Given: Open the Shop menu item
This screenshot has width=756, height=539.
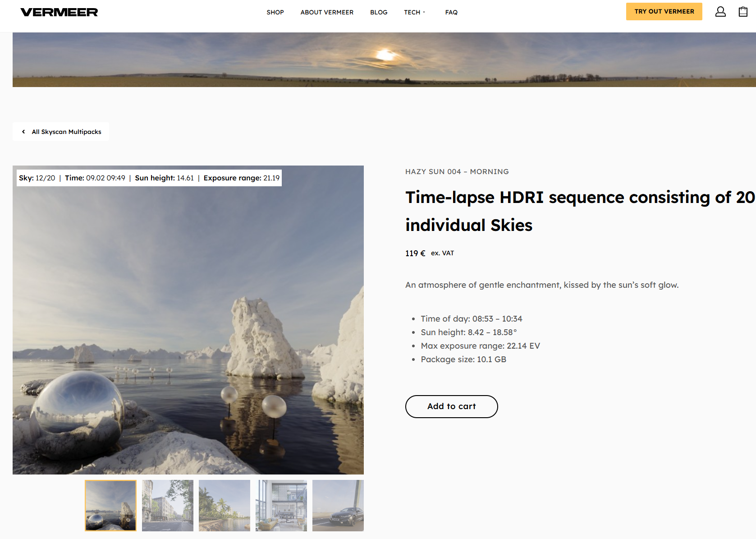Looking at the screenshot, I should (x=275, y=12).
